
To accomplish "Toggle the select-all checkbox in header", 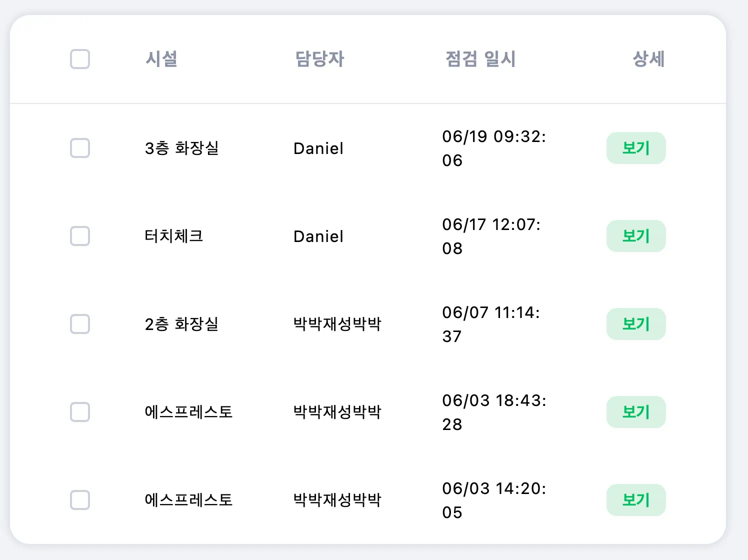I will point(80,59).
